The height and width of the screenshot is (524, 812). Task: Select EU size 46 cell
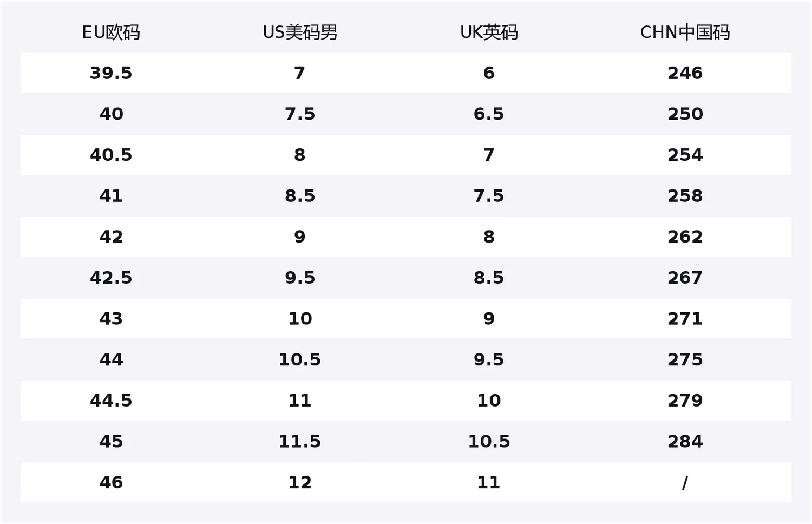(x=111, y=482)
